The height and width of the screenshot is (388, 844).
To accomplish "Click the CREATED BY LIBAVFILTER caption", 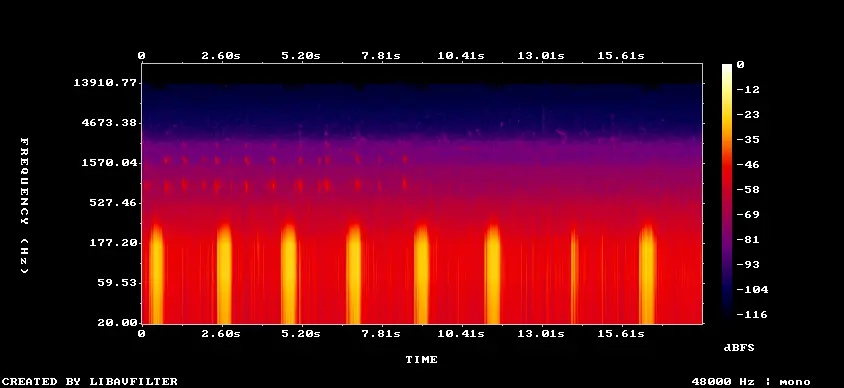I will 90,382.
